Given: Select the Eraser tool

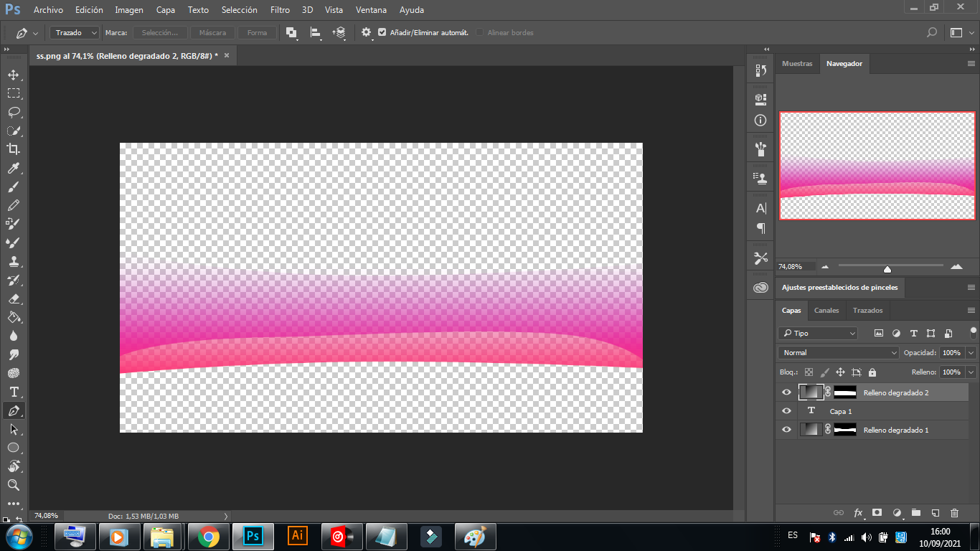Looking at the screenshot, I should tap(14, 298).
